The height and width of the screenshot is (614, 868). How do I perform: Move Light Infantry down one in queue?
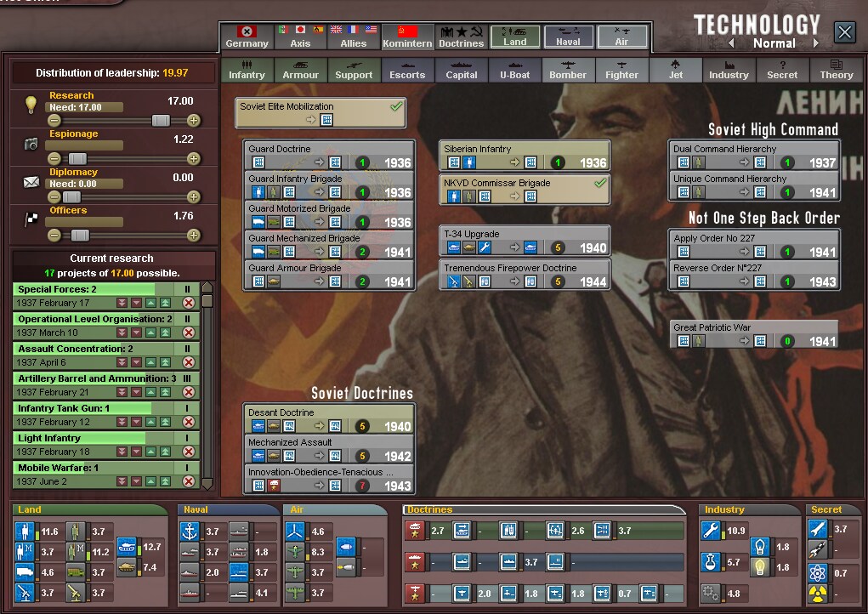[x=136, y=452]
